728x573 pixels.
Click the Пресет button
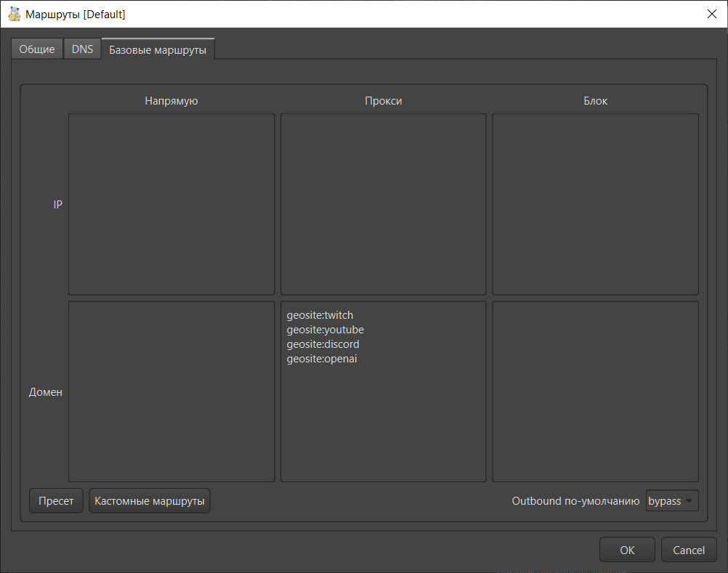pos(56,501)
